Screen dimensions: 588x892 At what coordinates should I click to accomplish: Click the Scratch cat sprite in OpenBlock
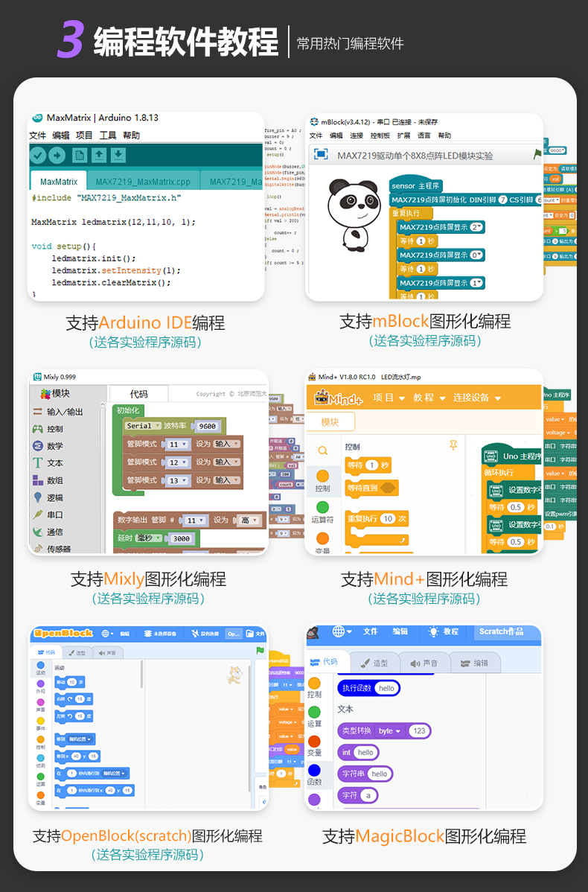click(234, 675)
